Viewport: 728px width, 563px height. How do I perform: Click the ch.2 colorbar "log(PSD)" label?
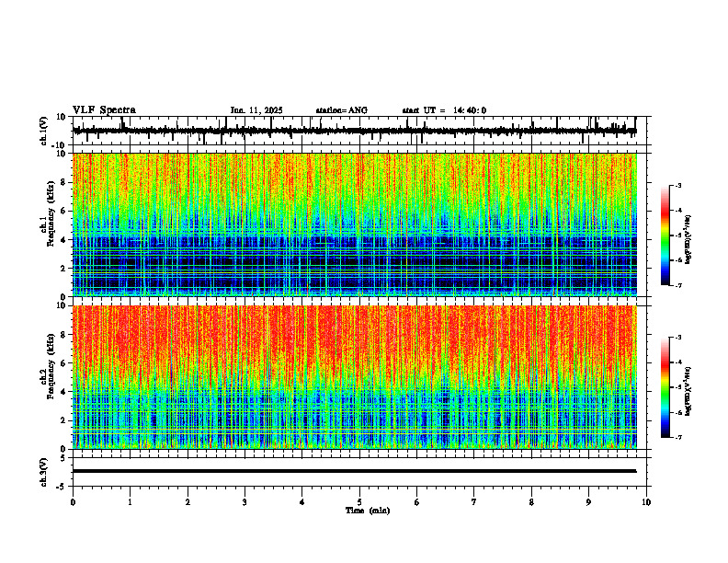pos(688,391)
